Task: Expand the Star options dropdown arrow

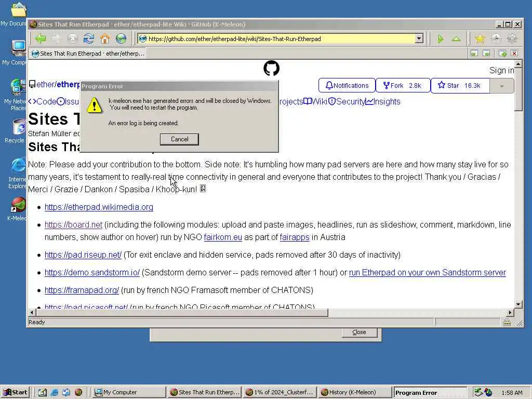Action: (502, 86)
